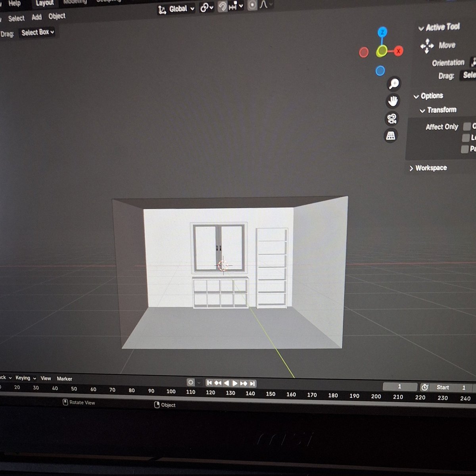The height and width of the screenshot is (476, 476).
Task: Click the blue Z axis gizmo handle
Action: tap(382, 32)
